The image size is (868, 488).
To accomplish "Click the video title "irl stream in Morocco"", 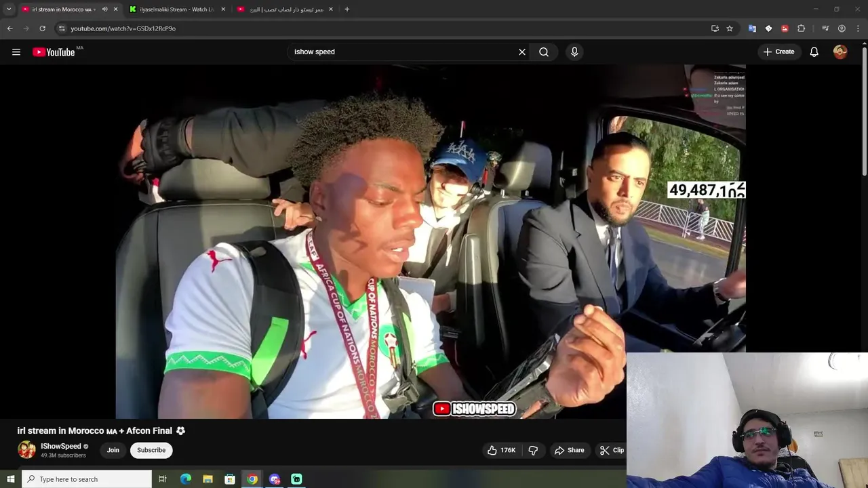I will [x=101, y=431].
